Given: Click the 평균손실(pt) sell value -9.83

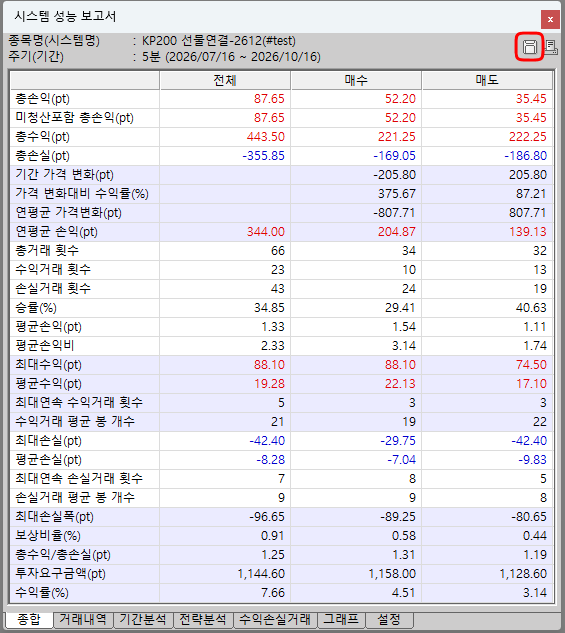Looking at the screenshot, I should pyautogui.click(x=533, y=459).
